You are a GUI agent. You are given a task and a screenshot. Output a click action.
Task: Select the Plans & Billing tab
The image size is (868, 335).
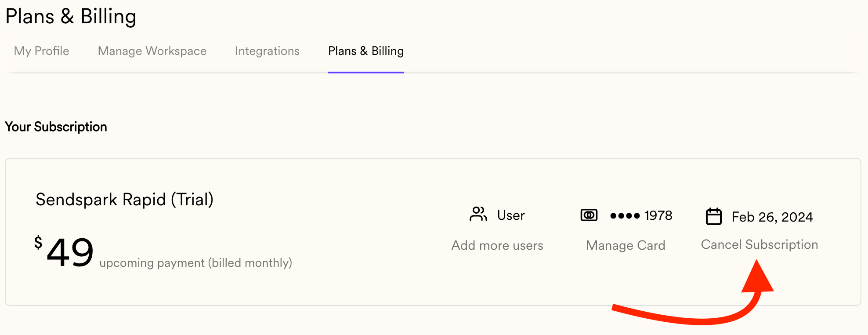click(x=366, y=51)
